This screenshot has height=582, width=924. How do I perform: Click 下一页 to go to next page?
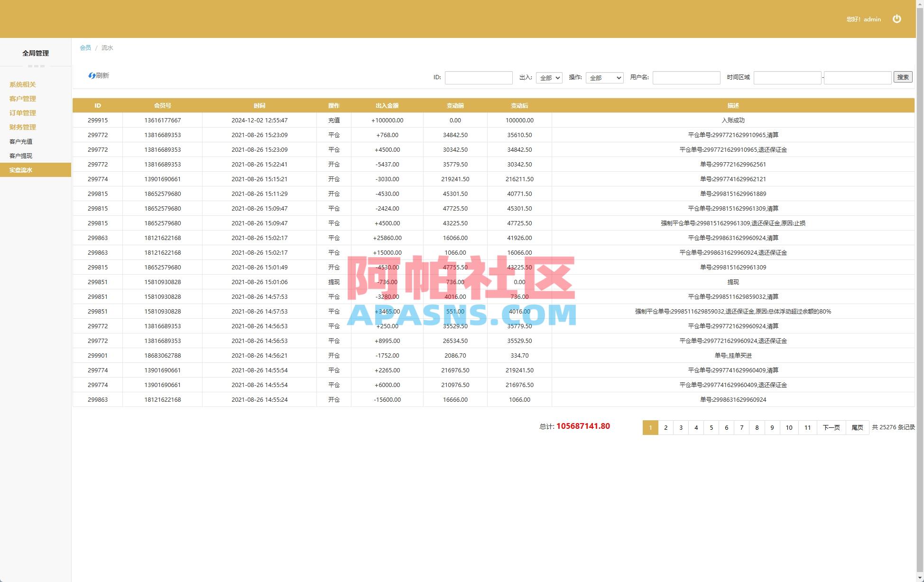(831, 427)
